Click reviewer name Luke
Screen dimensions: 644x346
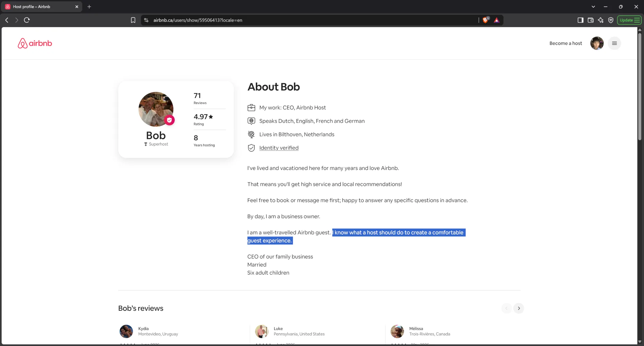278,329
